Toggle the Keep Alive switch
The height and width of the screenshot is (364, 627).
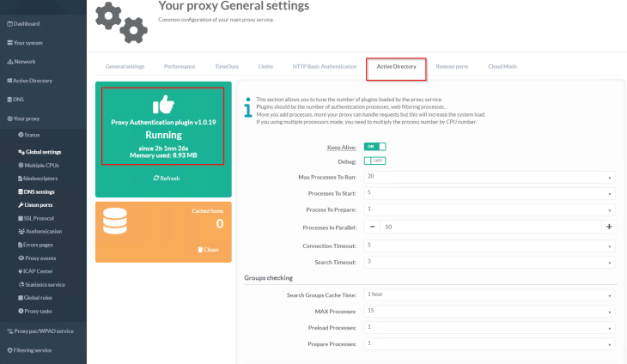[374, 147]
